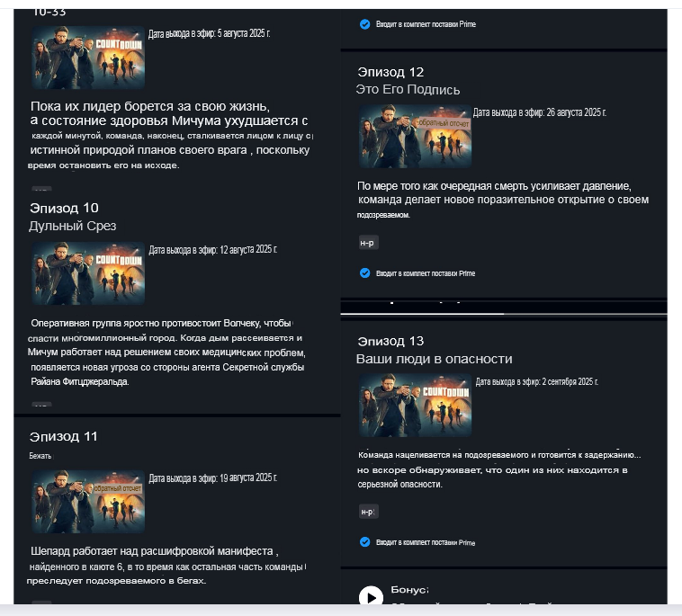Image resolution: width=682 pixels, height=616 pixels.
Task: Open Episode 13 Countdown thumbnail
Action: 416,406
